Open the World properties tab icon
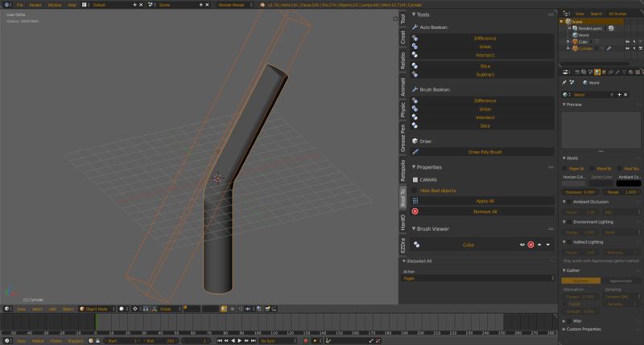The height and width of the screenshot is (345, 644). pyautogui.click(x=597, y=72)
